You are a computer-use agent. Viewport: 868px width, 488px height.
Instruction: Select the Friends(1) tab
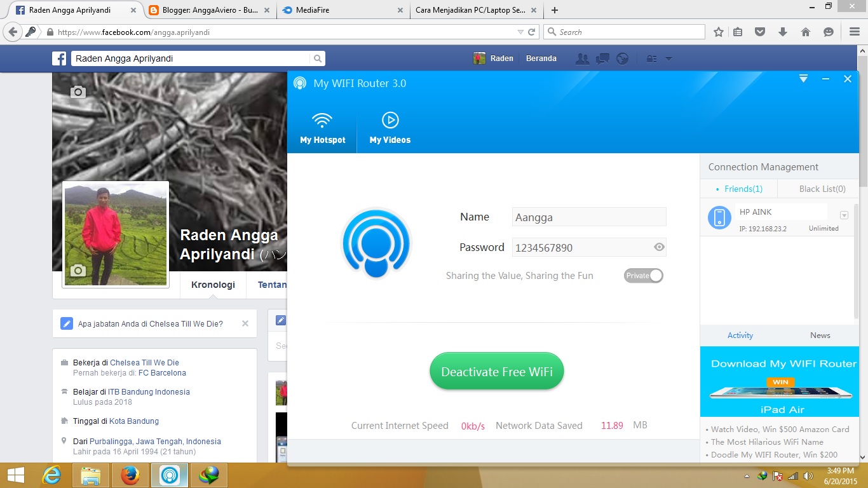(x=739, y=189)
